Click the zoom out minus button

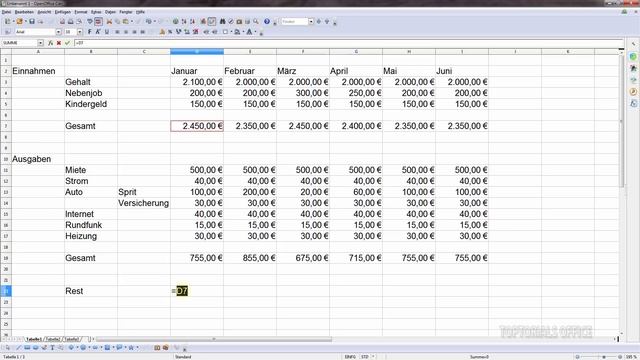point(577,357)
